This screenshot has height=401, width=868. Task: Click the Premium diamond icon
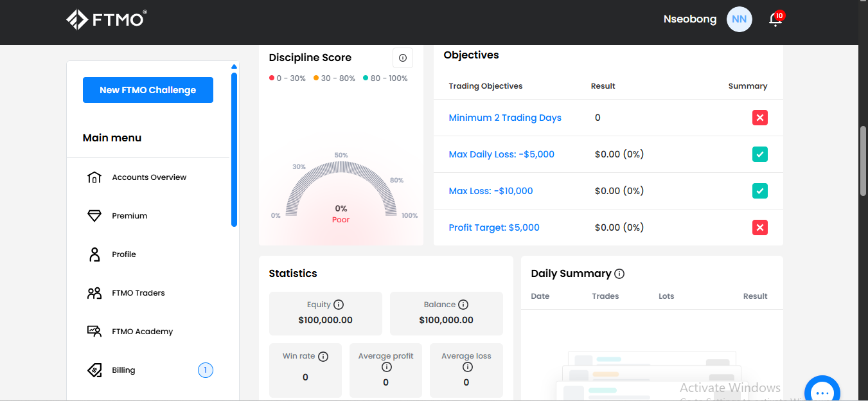(x=94, y=216)
